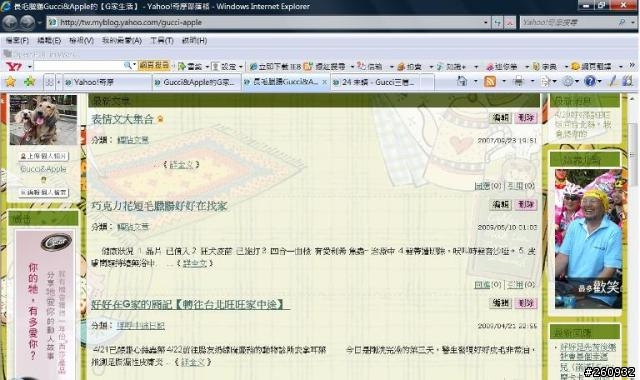The width and height of the screenshot is (640, 380).
Task: Open the Home button dropdown arrow
Action: [x=475, y=82]
